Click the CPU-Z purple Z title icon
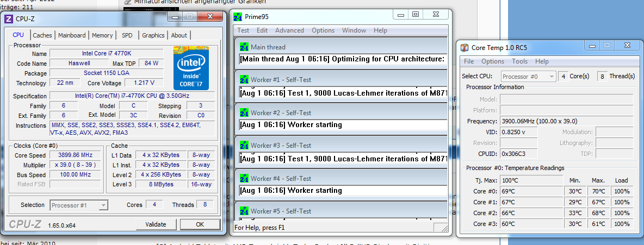 (x=9, y=18)
